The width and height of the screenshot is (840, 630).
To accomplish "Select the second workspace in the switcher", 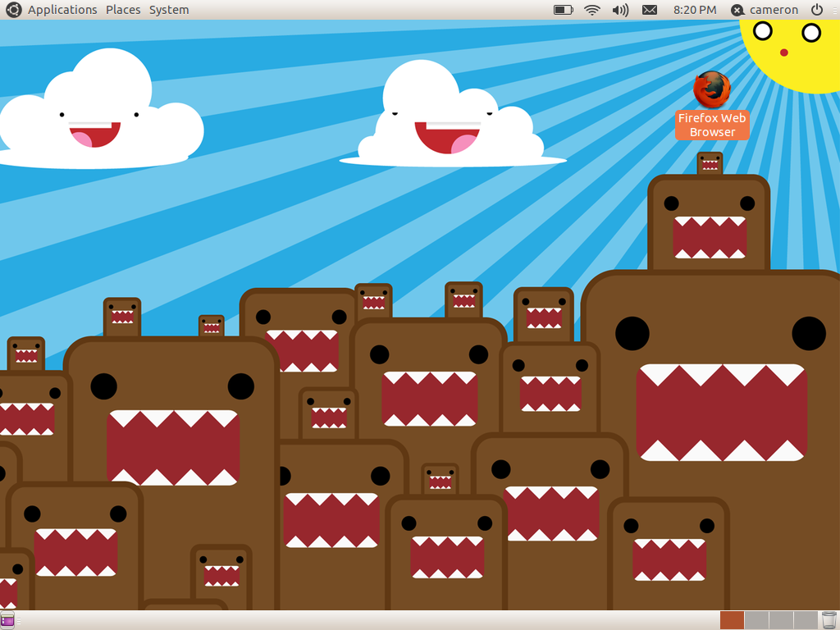I will coord(757,619).
